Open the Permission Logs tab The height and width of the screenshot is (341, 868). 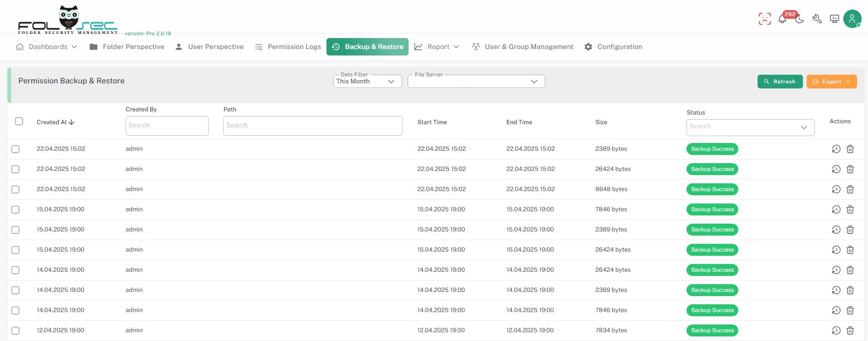tap(288, 47)
